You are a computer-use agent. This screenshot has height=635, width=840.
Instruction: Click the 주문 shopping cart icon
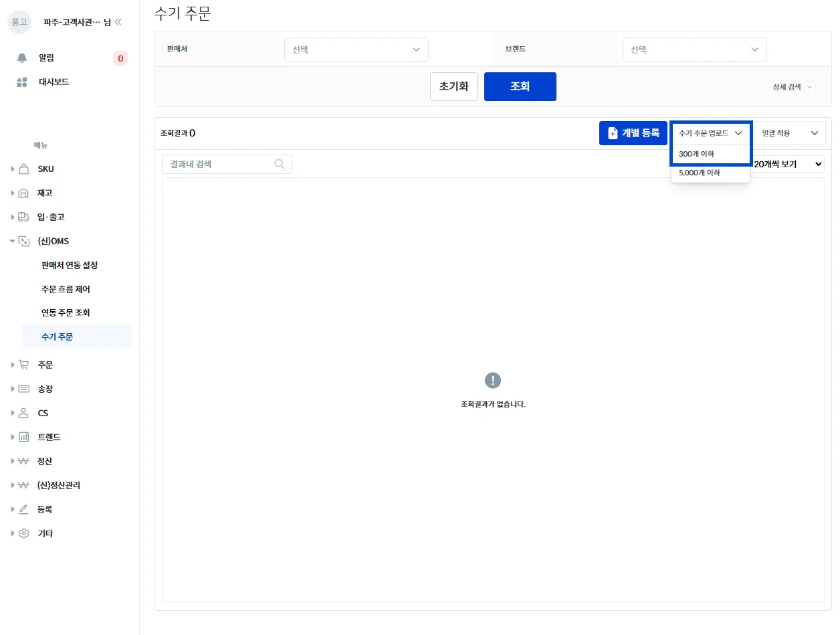click(x=23, y=365)
